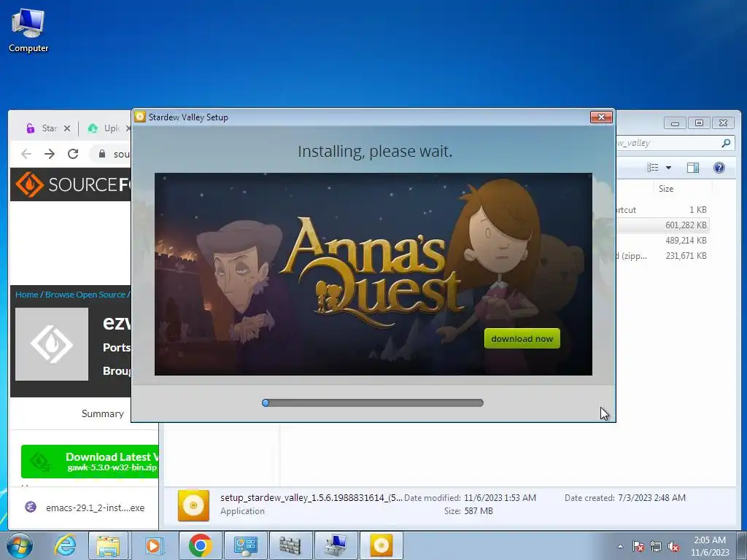Click the setup_stardew_valley file icon in details pane

coord(193,505)
